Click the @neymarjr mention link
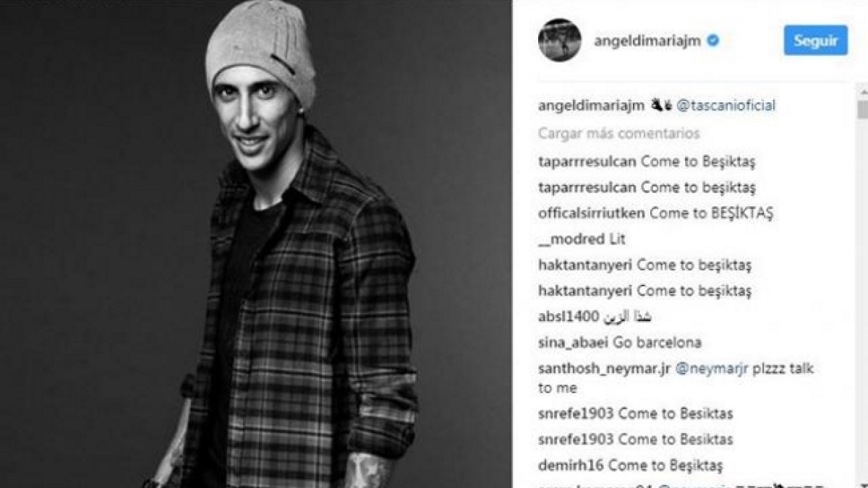Screen dimensions: 868x488 point(706,369)
